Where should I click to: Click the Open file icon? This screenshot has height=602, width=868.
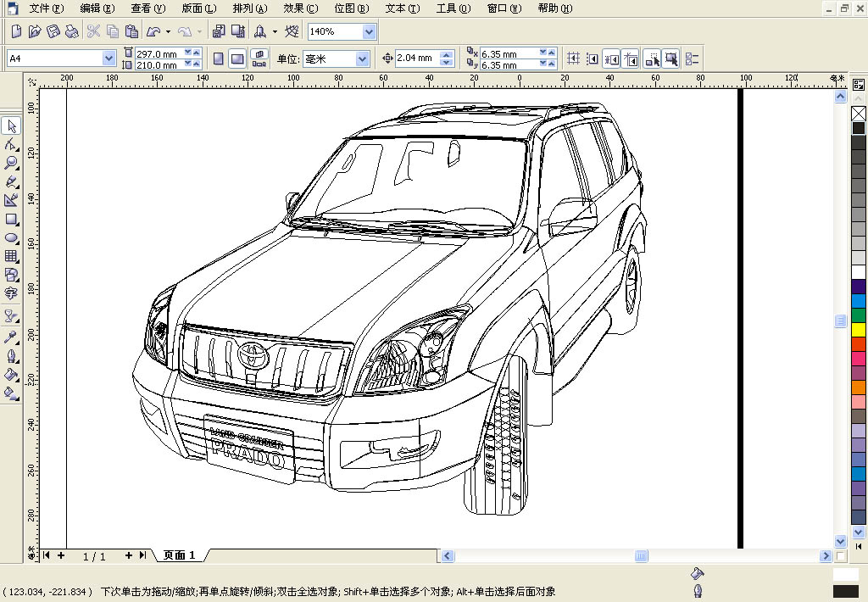pos(34,32)
